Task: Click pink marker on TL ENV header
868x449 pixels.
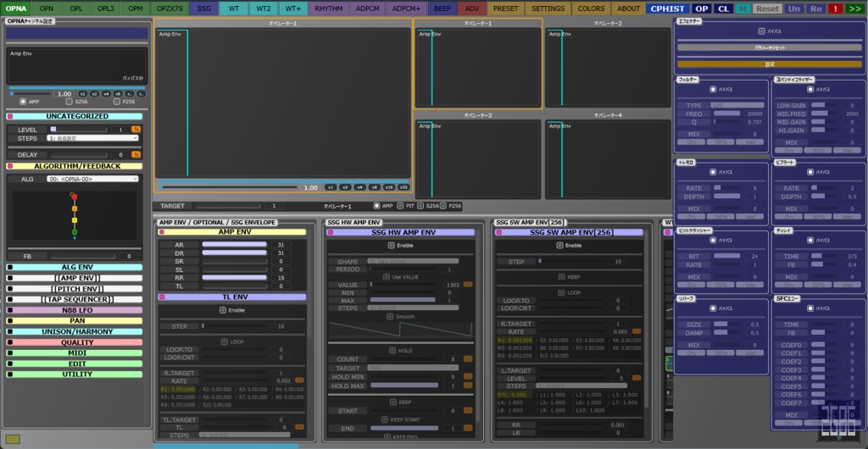Action: tap(162, 297)
